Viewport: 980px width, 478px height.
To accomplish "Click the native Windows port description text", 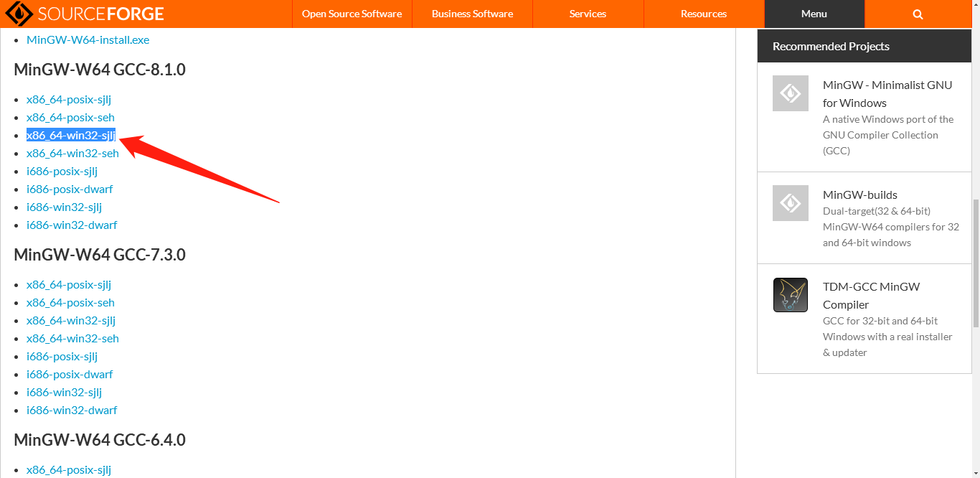I will tap(888, 135).
